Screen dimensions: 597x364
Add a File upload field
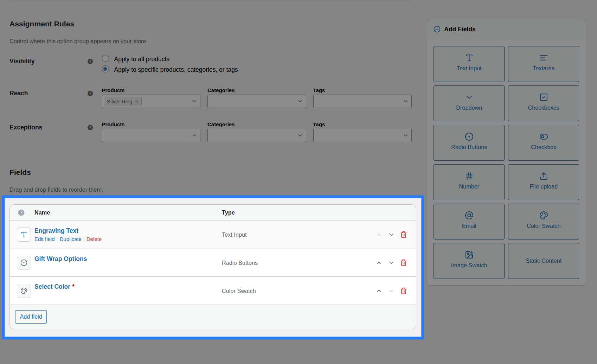coord(543,182)
